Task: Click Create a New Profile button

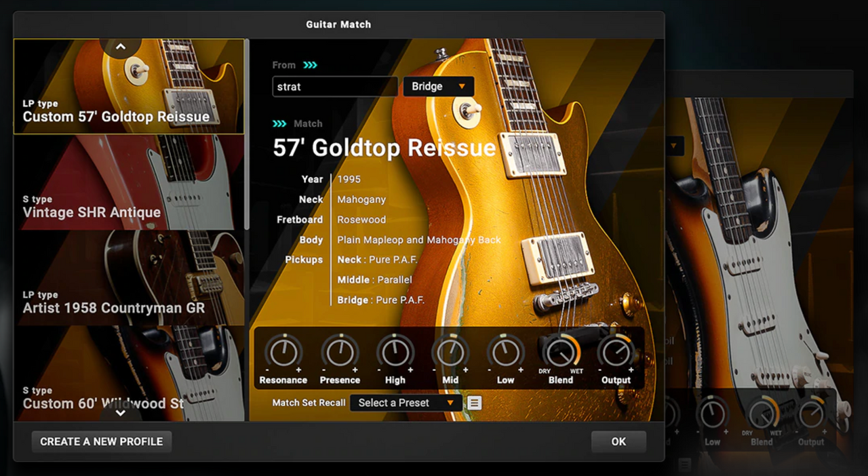Action: click(101, 441)
